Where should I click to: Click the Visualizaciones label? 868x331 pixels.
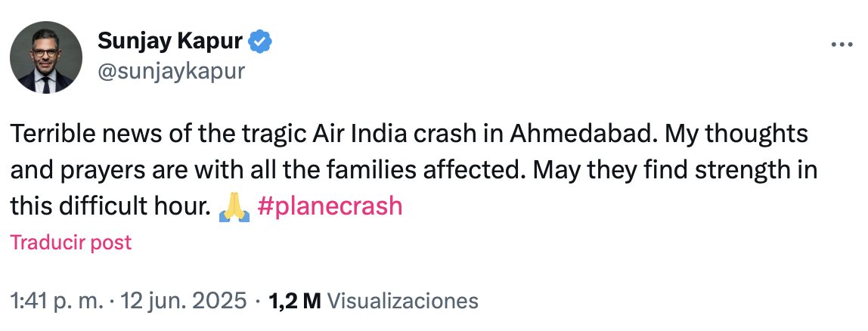coord(405,301)
